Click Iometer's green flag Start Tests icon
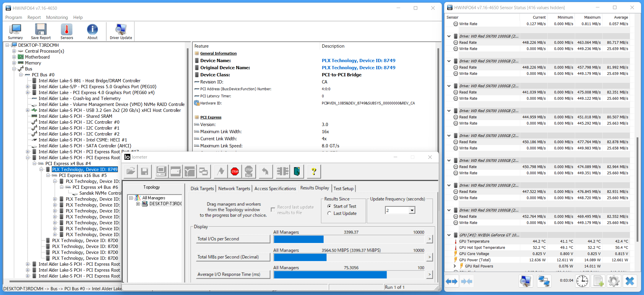The image size is (644, 295). click(x=220, y=171)
